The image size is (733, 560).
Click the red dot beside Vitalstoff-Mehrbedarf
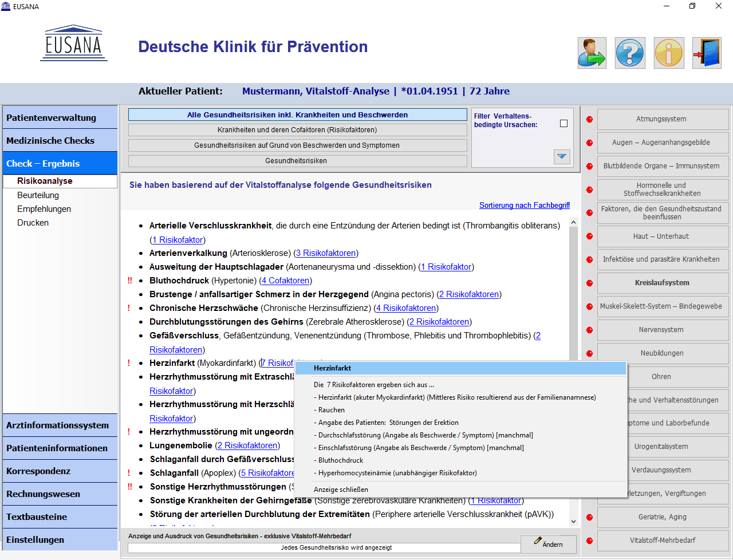(x=589, y=541)
